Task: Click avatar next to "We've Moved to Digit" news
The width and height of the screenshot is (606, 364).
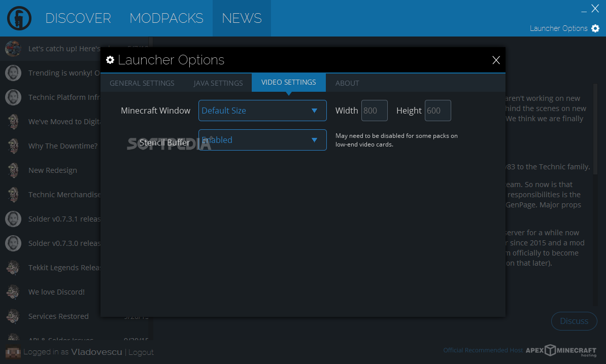Action: 13,122
